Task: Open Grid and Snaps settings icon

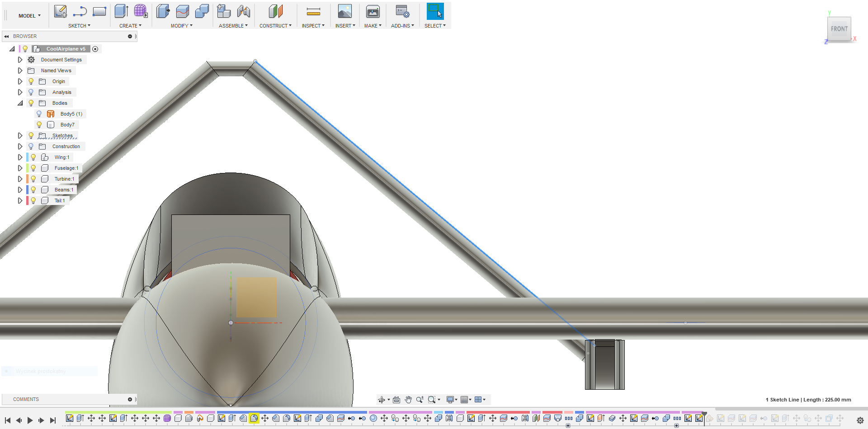Action: [x=464, y=400]
